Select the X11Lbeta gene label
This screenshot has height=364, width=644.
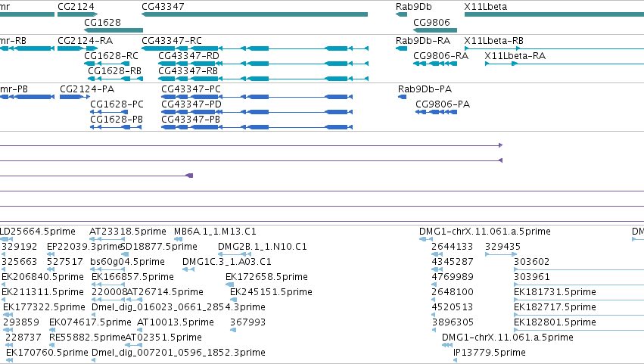pyautogui.click(x=486, y=7)
